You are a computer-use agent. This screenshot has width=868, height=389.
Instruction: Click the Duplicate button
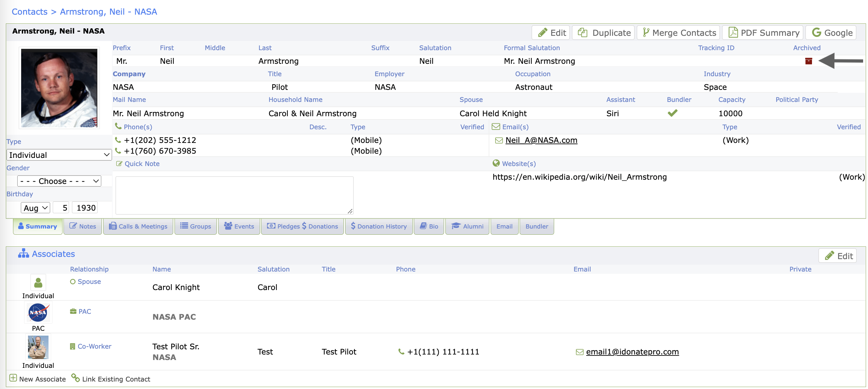click(603, 33)
